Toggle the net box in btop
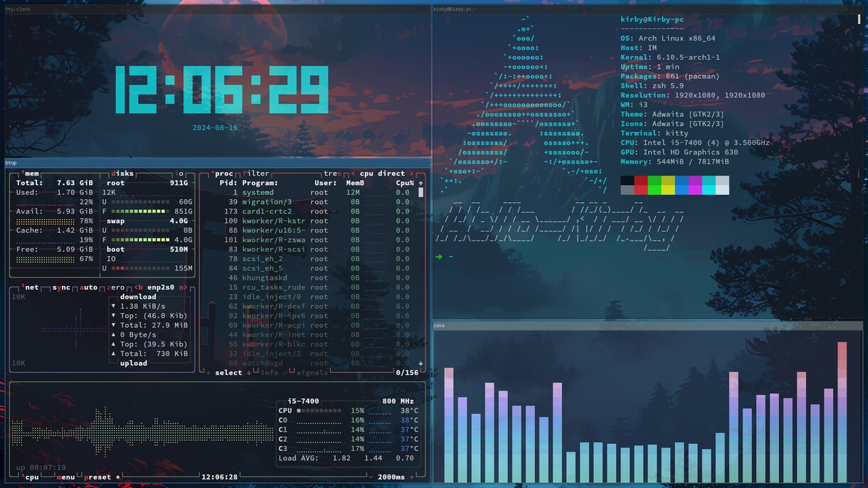868x488 pixels. pos(31,287)
